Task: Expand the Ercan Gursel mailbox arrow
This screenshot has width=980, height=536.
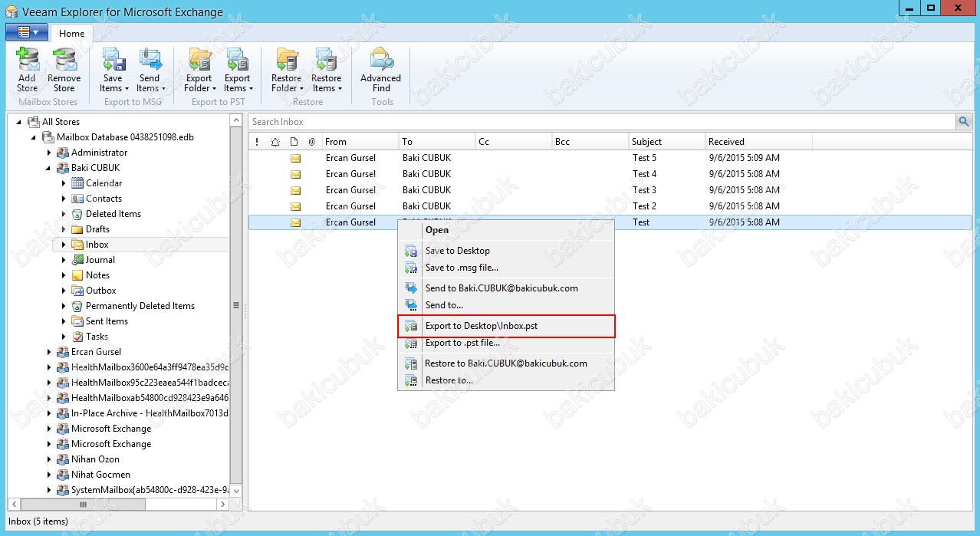Action: [x=49, y=352]
